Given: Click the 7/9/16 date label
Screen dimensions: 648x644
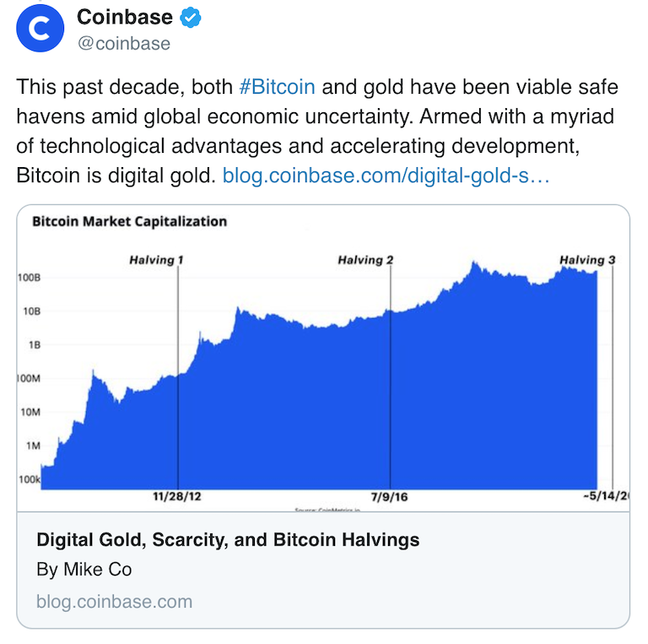Looking at the screenshot, I should [x=389, y=496].
